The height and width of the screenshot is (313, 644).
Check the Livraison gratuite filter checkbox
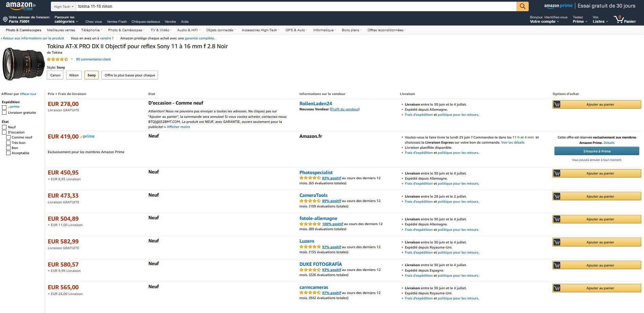(4, 113)
